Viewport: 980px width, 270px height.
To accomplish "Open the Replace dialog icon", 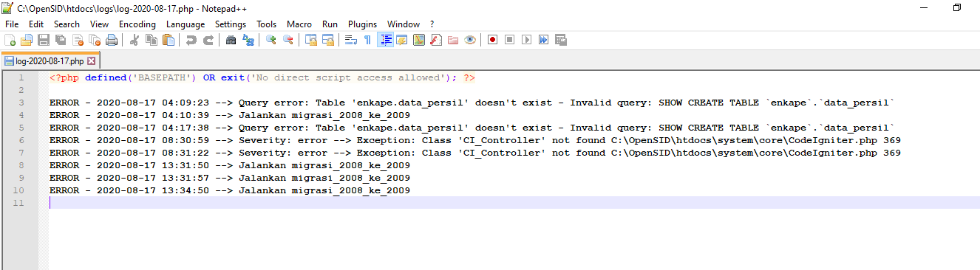I will (x=248, y=40).
